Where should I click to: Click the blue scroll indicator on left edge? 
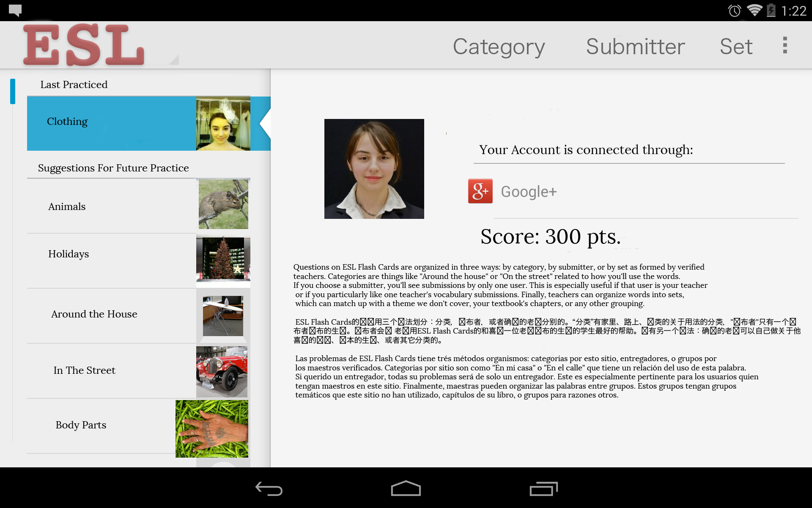coord(13,91)
